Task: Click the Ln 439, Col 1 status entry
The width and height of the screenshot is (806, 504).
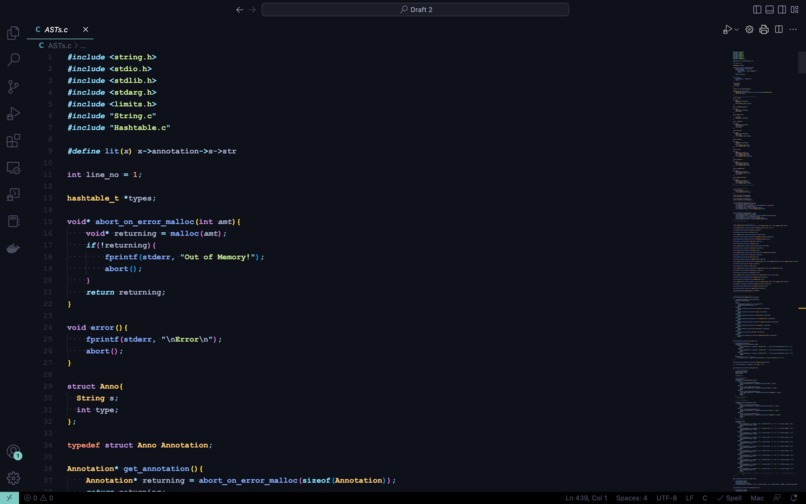Action: [587, 498]
